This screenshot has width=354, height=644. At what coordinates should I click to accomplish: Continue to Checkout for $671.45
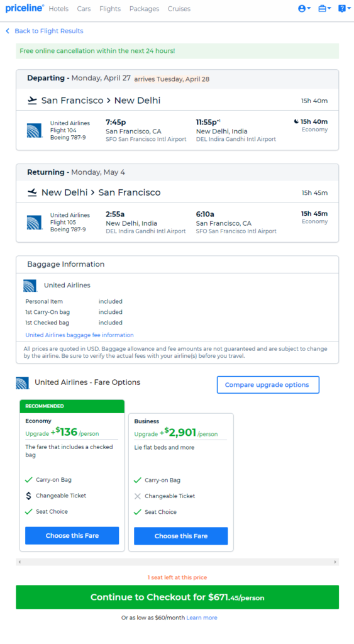(x=177, y=597)
